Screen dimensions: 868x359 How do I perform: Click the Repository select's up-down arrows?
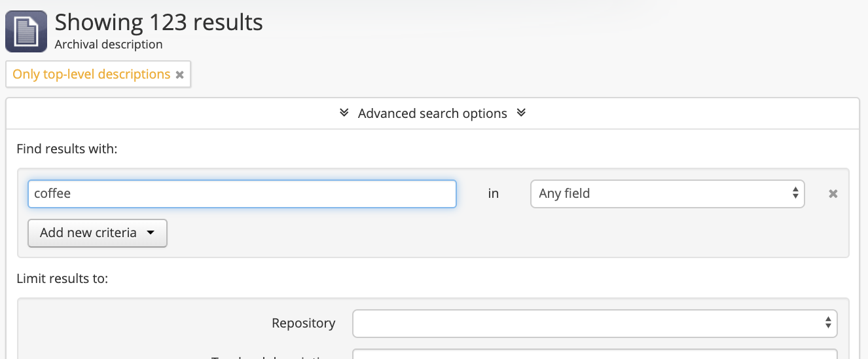(827, 323)
